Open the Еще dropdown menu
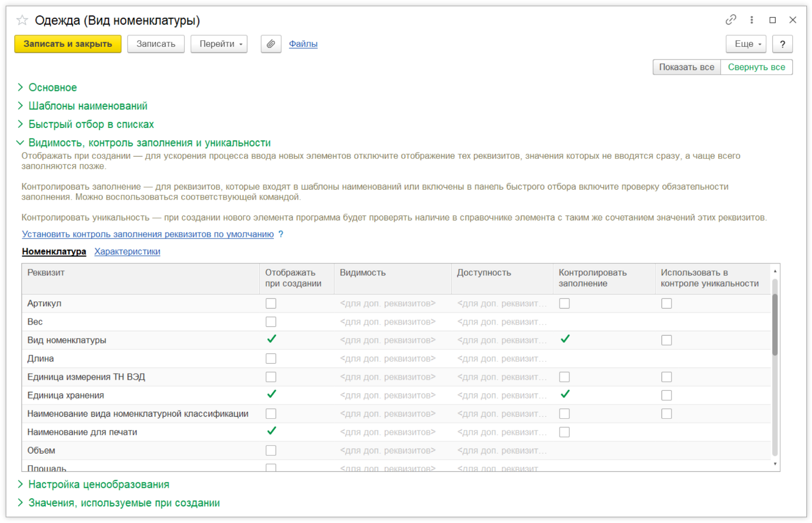This screenshot has height=523, width=812. pyautogui.click(x=746, y=44)
